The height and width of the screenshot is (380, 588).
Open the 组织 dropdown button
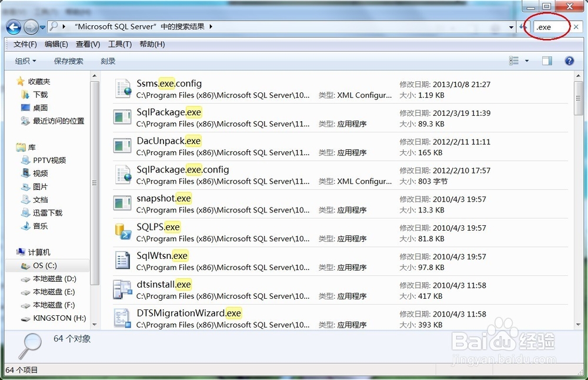pyautogui.click(x=25, y=61)
